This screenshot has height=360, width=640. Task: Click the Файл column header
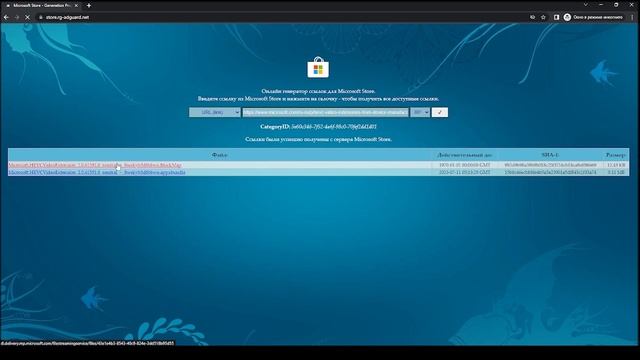pyautogui.click(x=219, y=155)
